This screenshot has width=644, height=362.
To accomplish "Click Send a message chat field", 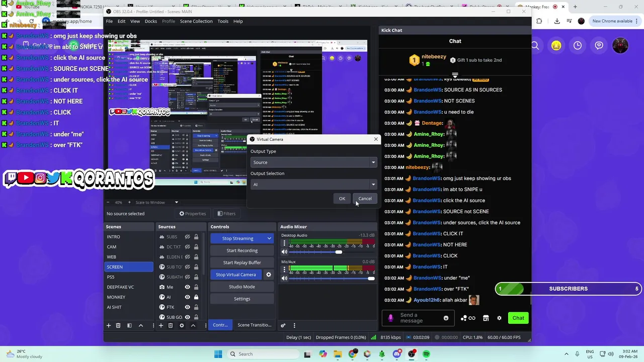I will coord(419,318).
